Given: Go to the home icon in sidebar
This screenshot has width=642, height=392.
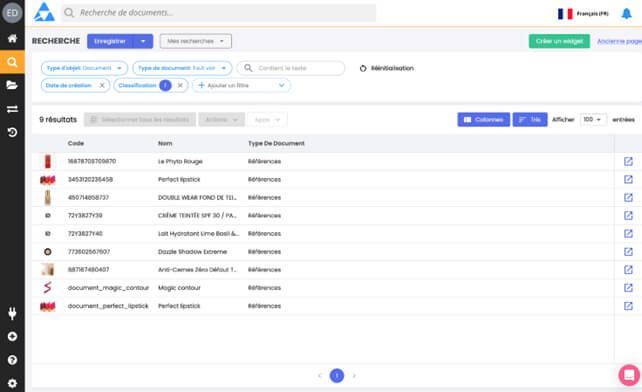Looking at the screenshot, I should [12, 39].
